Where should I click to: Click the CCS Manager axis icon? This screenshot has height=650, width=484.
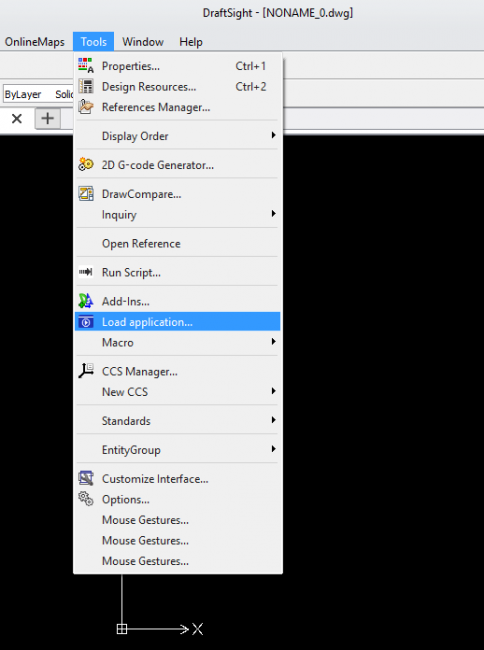[x=86, y=371]
